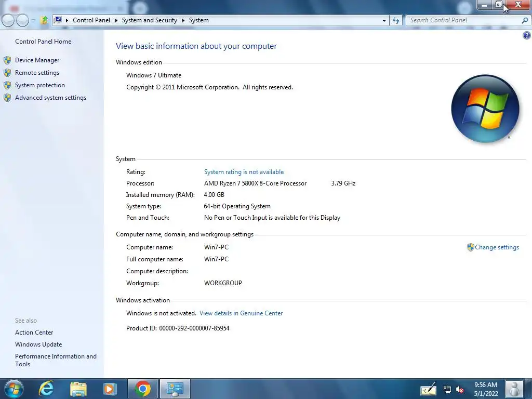Click the shield icon beside System protection

pos(7,85)
